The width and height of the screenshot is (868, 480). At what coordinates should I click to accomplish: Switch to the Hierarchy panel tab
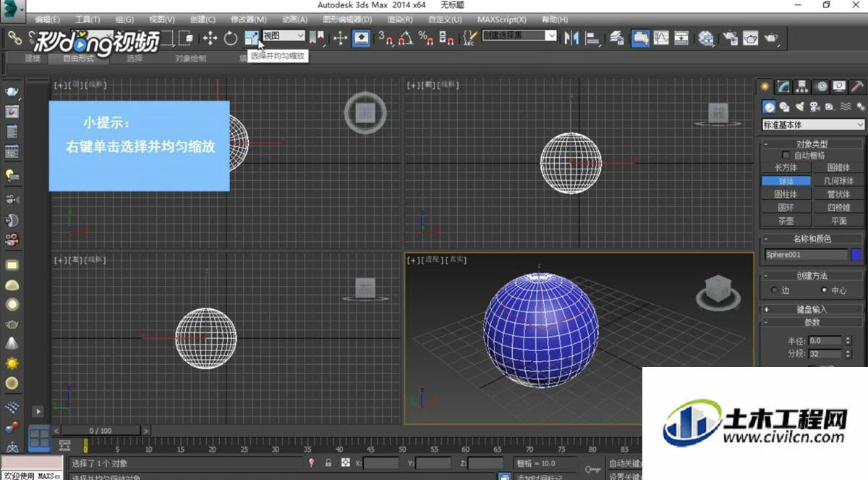pos(803,86)
